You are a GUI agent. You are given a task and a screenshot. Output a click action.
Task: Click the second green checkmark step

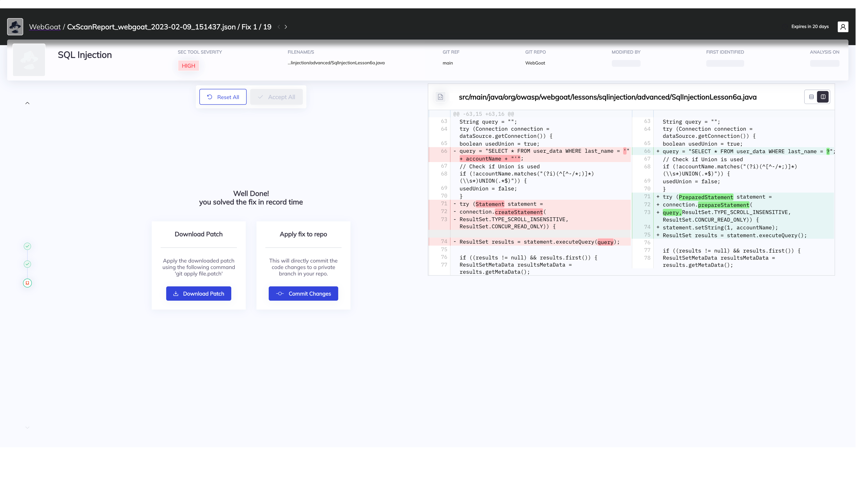[27, 264]
